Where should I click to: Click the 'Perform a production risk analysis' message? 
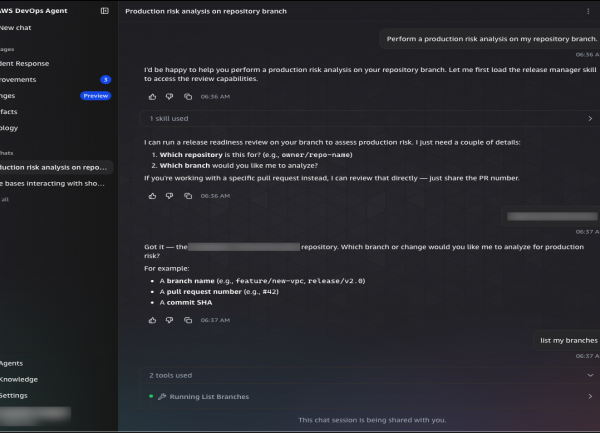click(491, 39)
